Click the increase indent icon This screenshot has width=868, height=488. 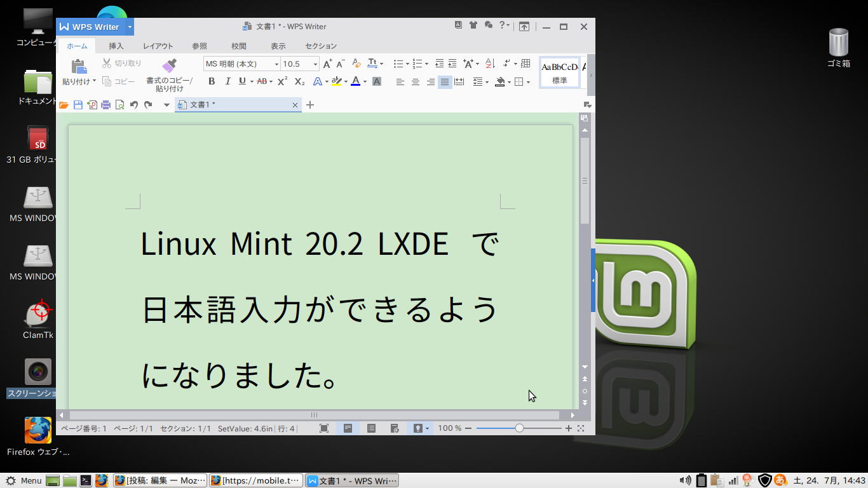pyautogui.click(x=452, y=64)
